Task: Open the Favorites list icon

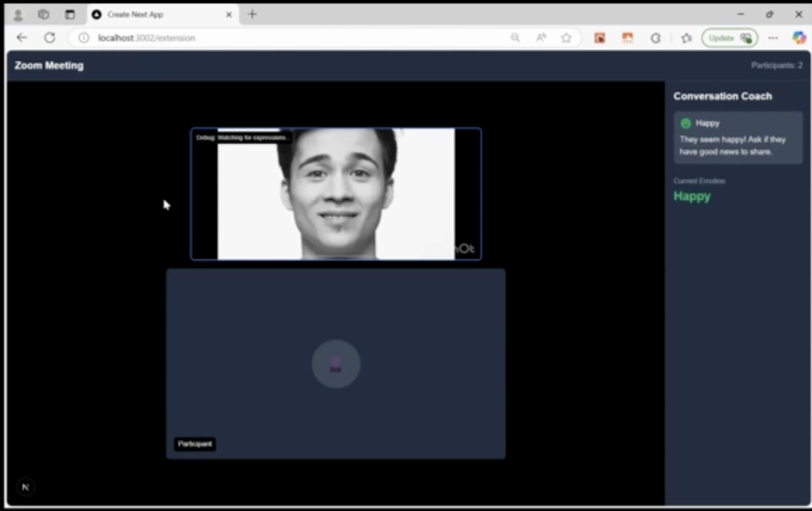Action: point(686,38)
